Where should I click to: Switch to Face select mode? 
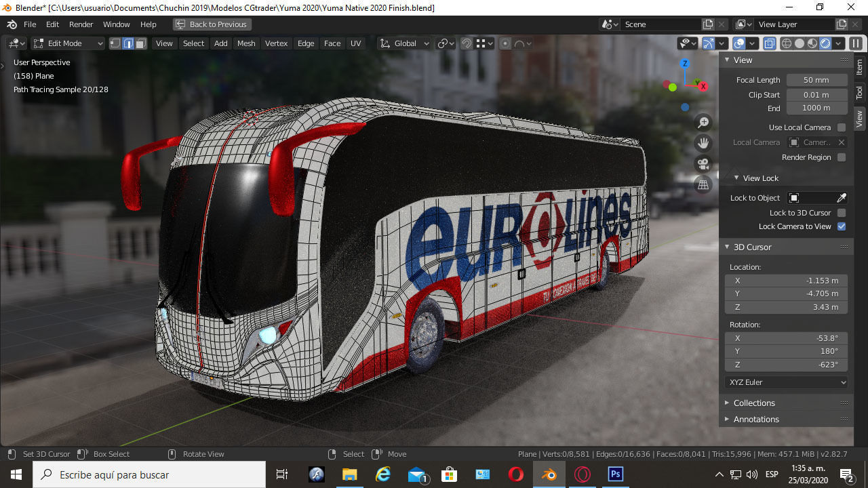(x=140, y=43)
